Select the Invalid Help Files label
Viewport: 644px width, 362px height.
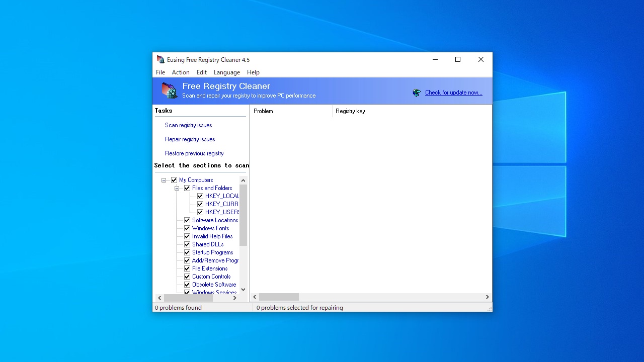pyautogui.click(x=212, y=236)
